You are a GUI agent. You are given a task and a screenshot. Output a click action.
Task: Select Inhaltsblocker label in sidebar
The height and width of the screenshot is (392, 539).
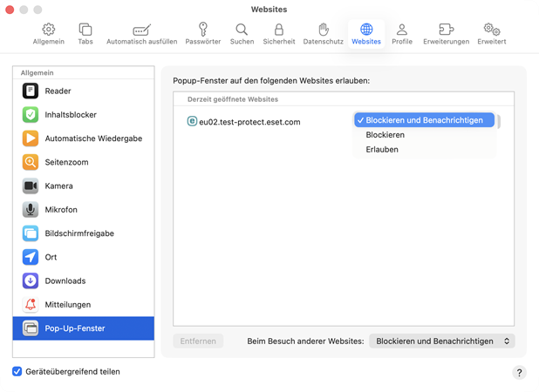coord(71,115)
